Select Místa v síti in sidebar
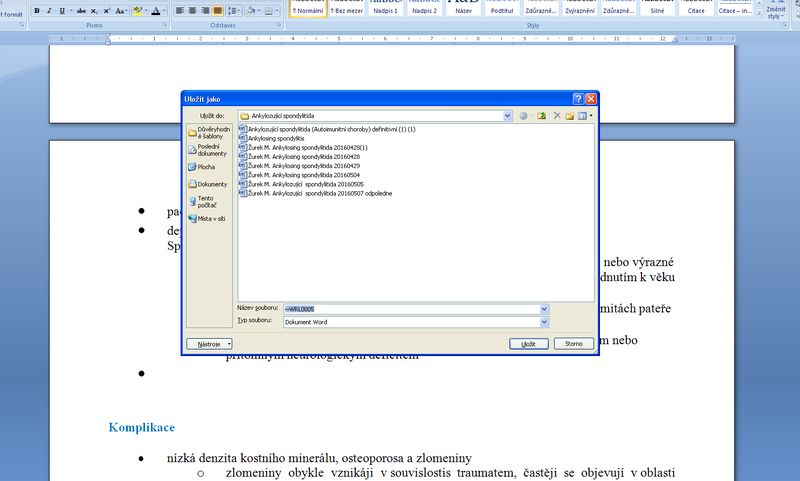This screenshot has height=481, width=800. click(207, 218)
